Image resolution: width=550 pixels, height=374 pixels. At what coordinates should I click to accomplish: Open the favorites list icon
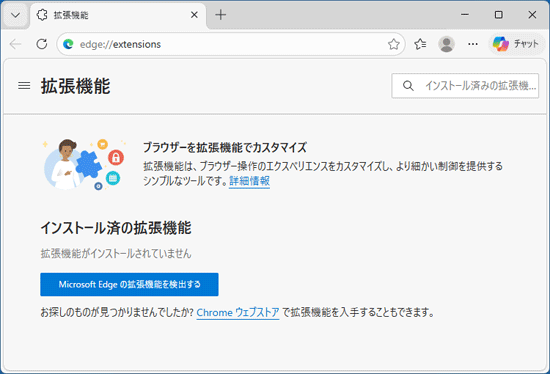point(420,44)
